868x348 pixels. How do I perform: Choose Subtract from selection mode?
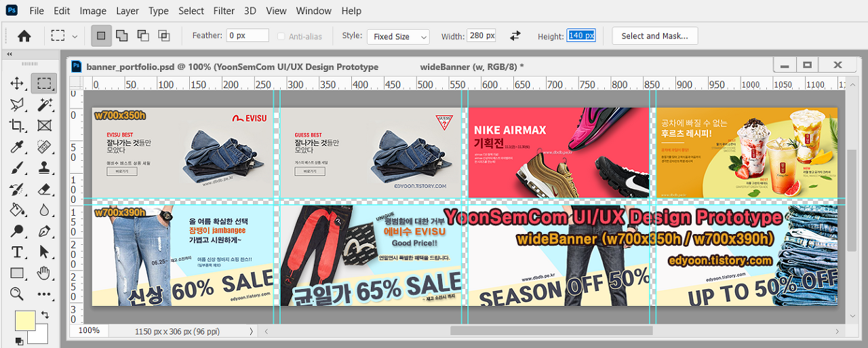(142, 36)
